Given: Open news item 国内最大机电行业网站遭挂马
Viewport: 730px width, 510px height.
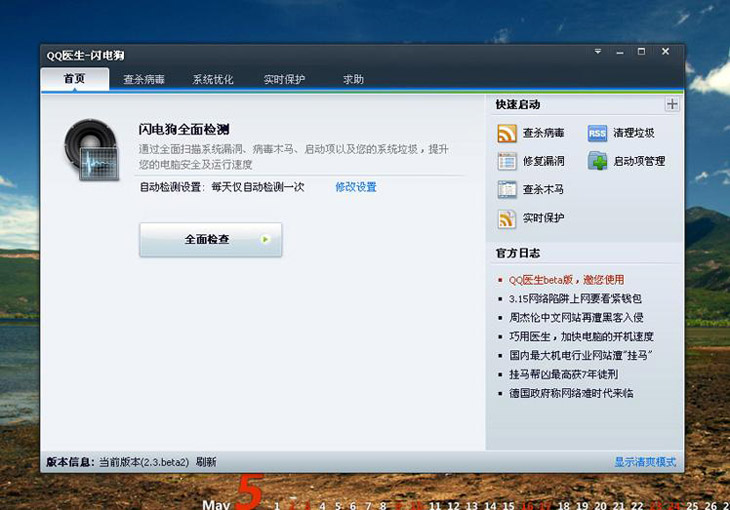Looking at the screenshot, I should (x=581, y=355).
